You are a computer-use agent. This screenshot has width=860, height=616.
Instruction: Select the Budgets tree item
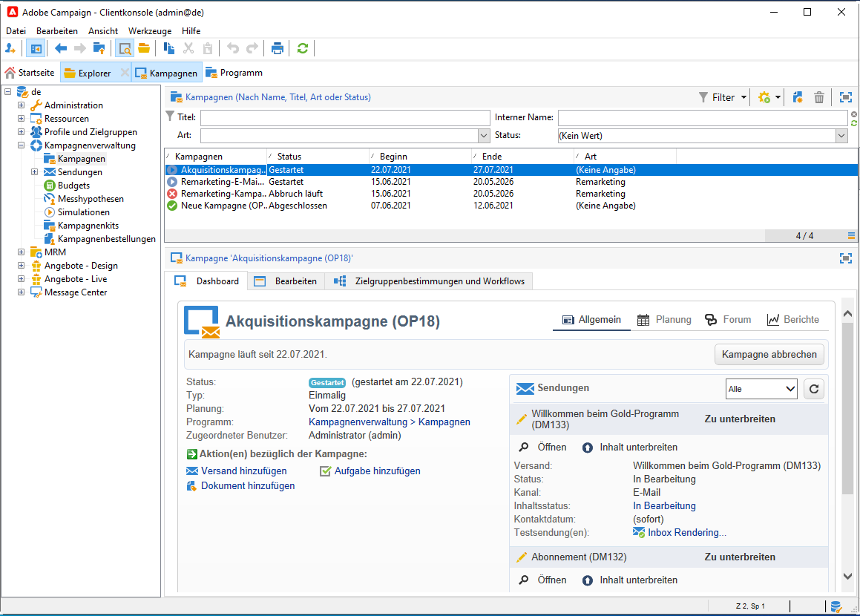73,186
